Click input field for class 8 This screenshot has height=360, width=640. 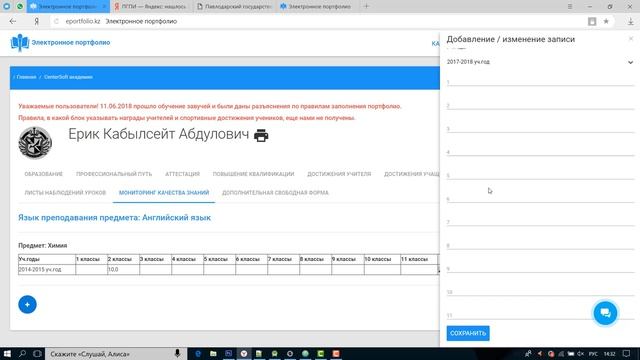click(540, 244)
